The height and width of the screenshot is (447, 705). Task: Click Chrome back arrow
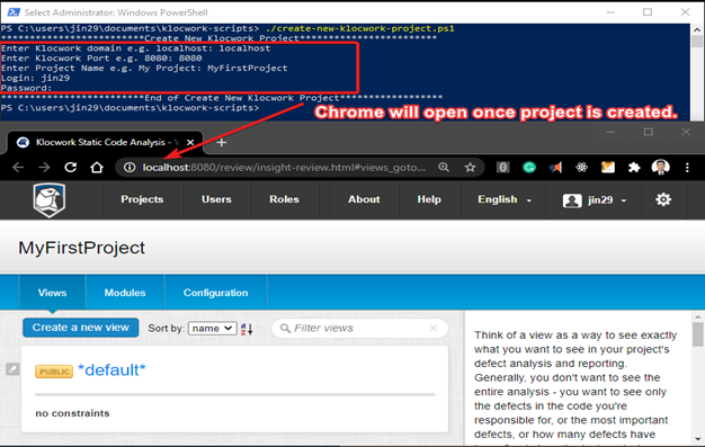[18, 167]
